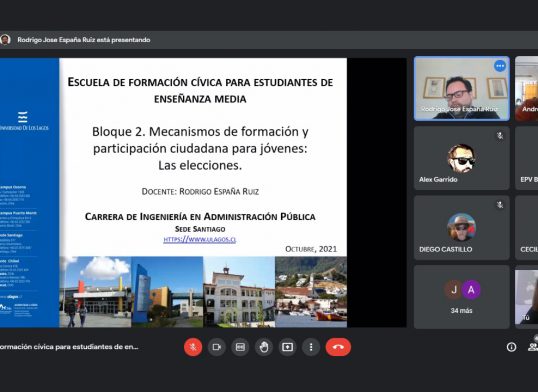The image size is (538, 392).
Task: Open the meeting details info icon
Action: coord(511,347)
